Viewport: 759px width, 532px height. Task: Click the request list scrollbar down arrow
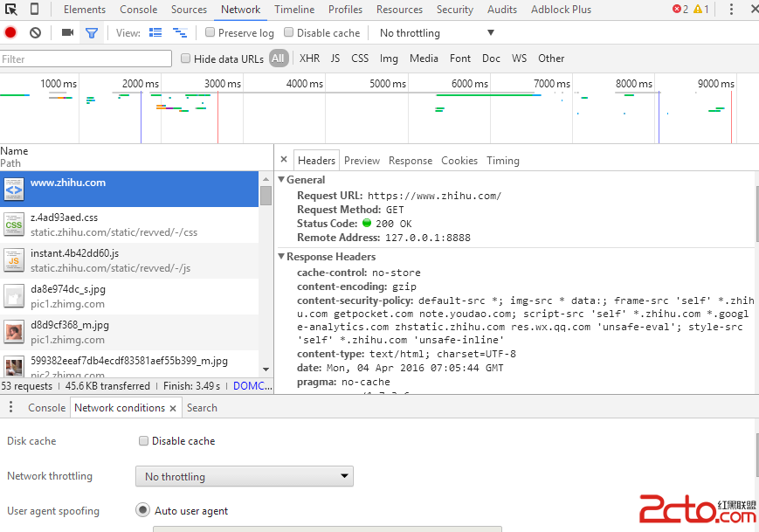(266, 369)
